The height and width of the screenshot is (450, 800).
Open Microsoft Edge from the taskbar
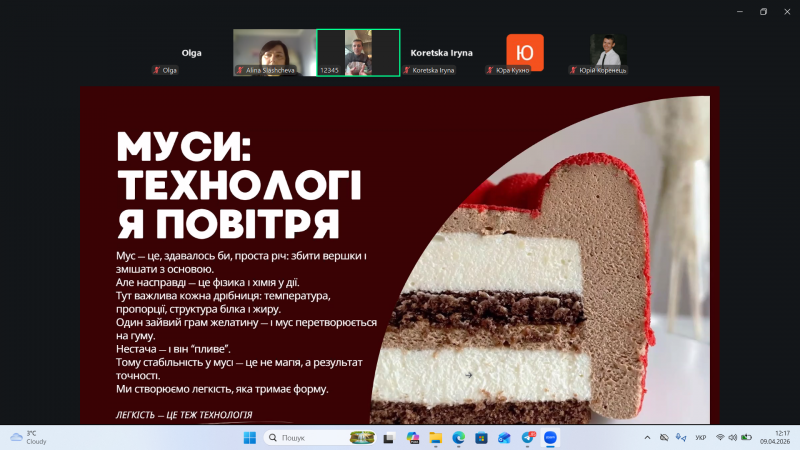tap(459, 438)
